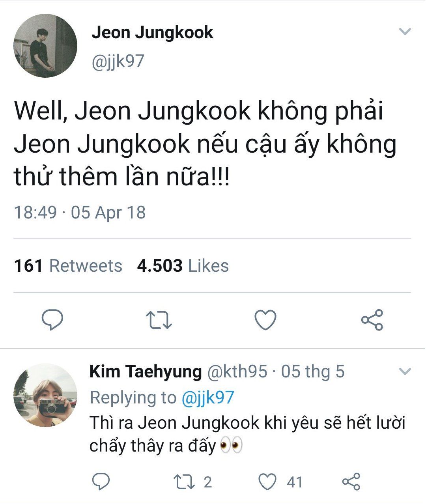426x504 pixels.
Task: Click Kim Taehyung's display name
Action: 146,371
